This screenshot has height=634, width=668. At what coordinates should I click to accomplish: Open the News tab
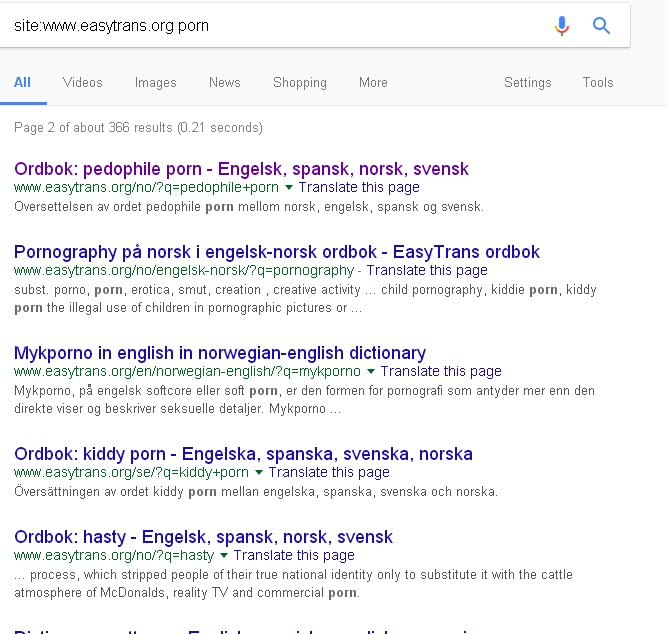tap(225, 82)
